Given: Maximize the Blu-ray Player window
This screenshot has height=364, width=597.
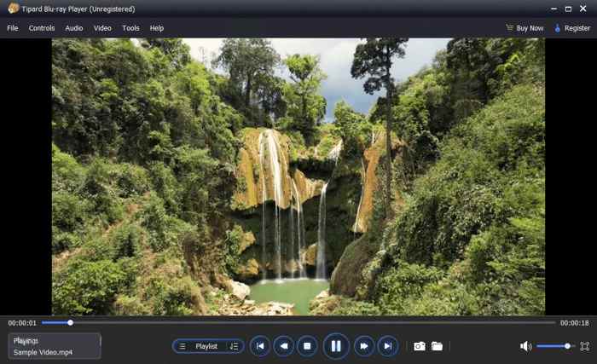Looking at the screenshot, I should pos(568,9).
